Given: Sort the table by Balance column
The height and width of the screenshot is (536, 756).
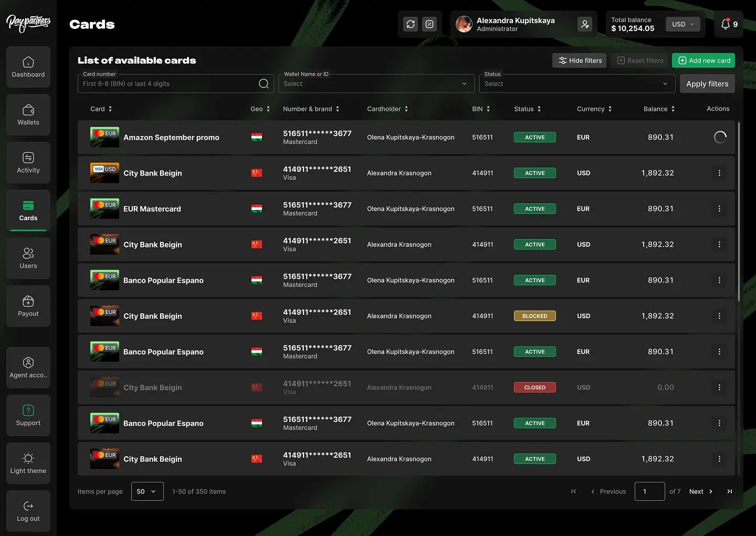Looking at the screenshot, I should (x=659, y=109).
